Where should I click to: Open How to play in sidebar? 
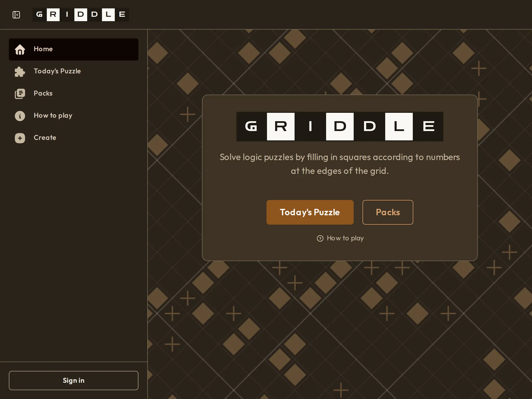(x=74, y=116)
